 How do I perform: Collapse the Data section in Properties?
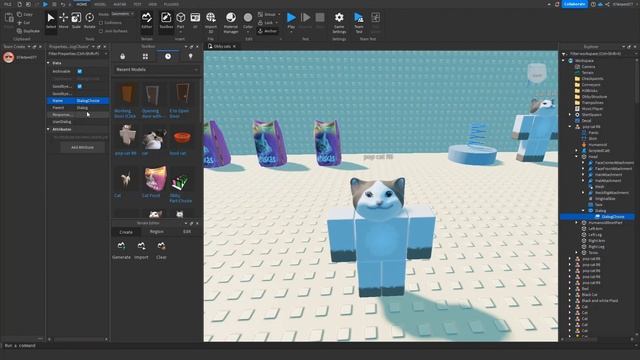tap(49, 63)
